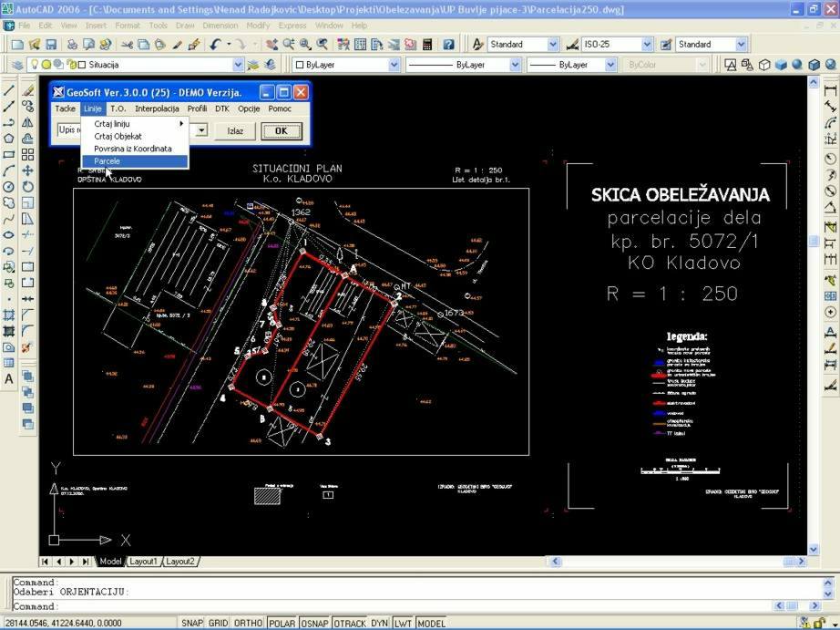Toggle Situacija layer lightbulb on/off
Image resolution: width=840 pixels, height=630 pixels.
(35, 65)
